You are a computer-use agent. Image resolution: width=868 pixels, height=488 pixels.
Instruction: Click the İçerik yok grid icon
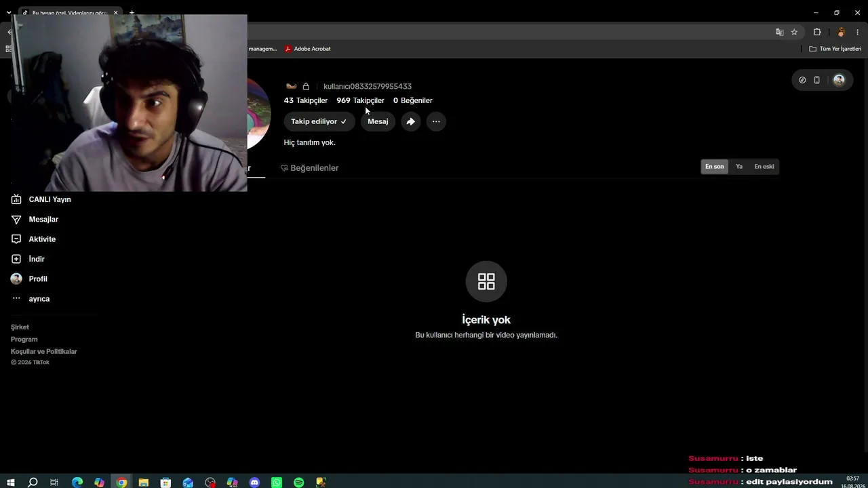486,281
